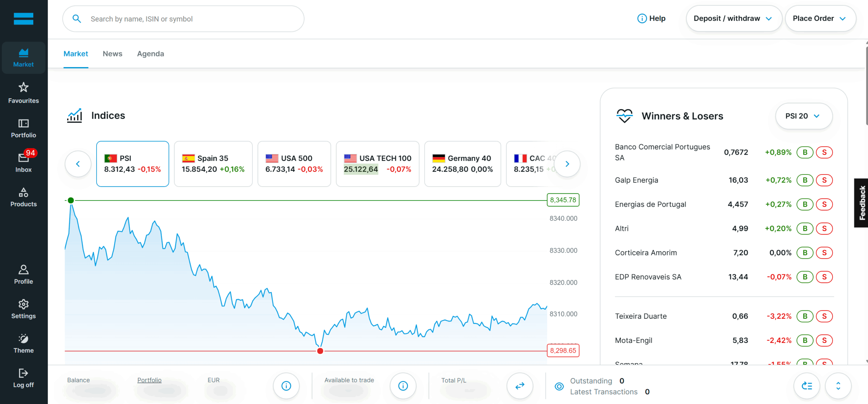Open the Products sidebar icon
The width and height of the screenshot is (868, 404).
click(24, 193)
